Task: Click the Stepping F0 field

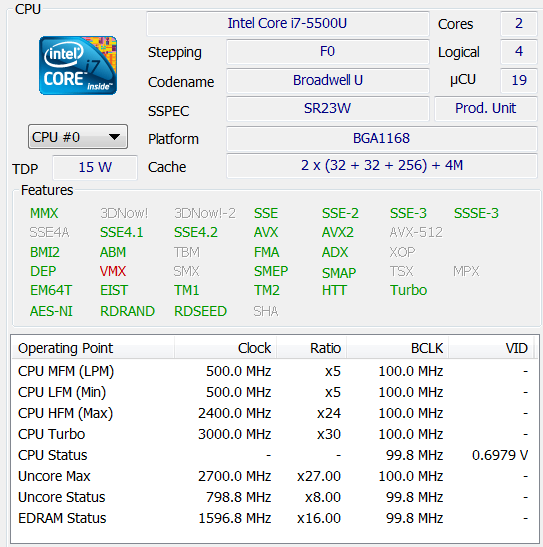Action: [x=327, y=52]
